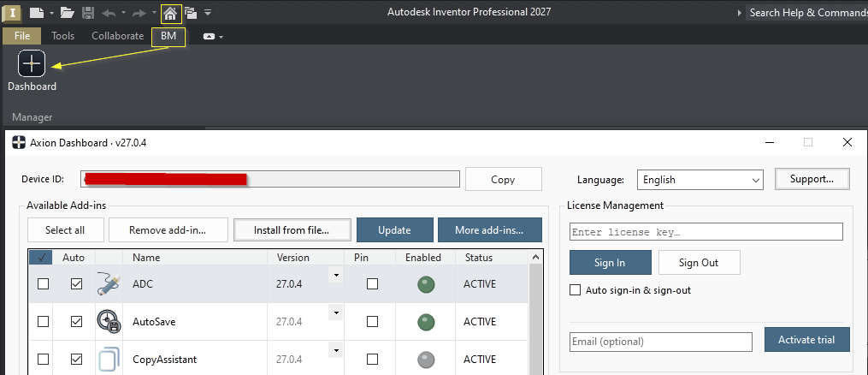Copy the Device ID
The height and width of the screenshot is (375, 868).
tap(503, 180)
